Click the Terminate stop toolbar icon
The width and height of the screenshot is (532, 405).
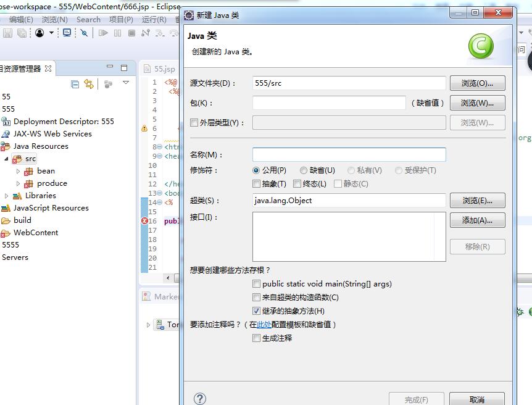click(x=131, y=33)
